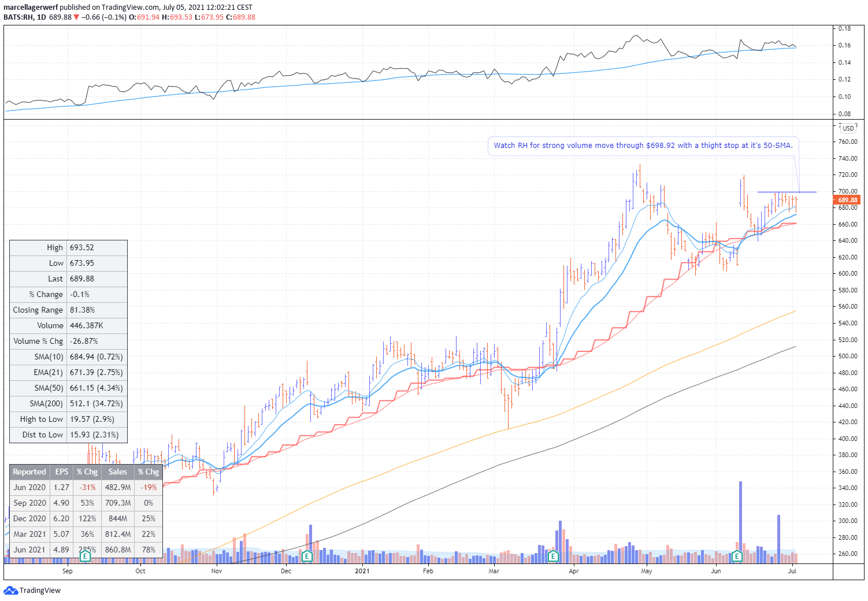Select the High value 693.52
This screenshot has width=868, height=601.
[x=82, y=247]
